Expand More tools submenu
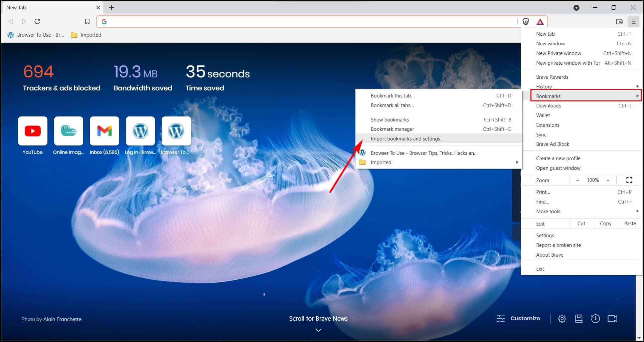This screenshot has width=644, height=342. pos(637,211)
